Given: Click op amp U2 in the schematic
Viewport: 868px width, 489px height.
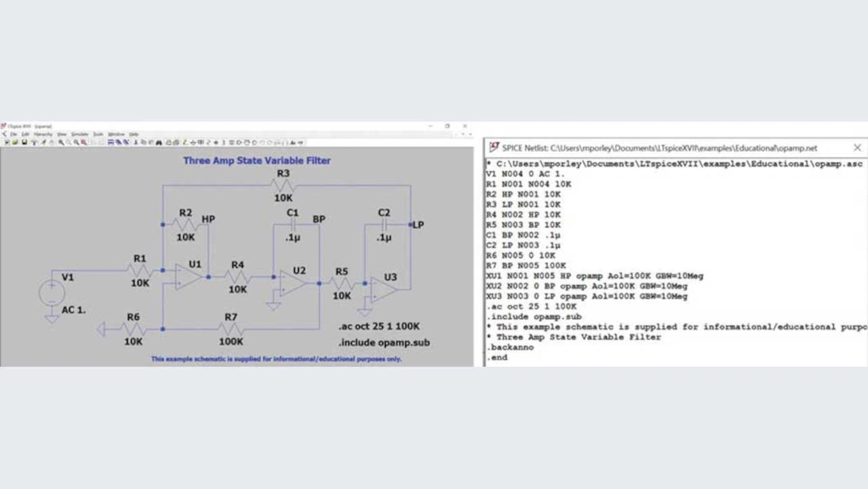Looking at the screenshot, I should (293, 282).
